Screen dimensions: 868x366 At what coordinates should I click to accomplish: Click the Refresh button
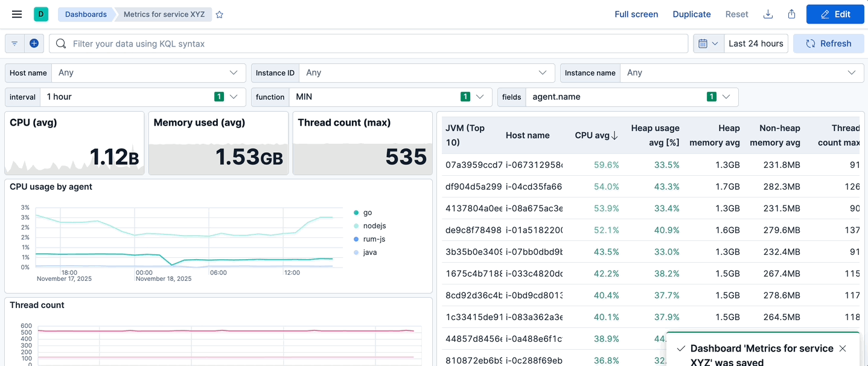pos(828,43)
